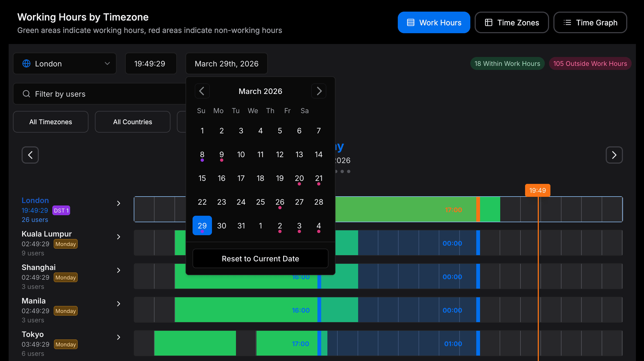This screenshot has height=361, width=644.
Task: Click the DST 1 badge under London
Action: coord(61,210)
